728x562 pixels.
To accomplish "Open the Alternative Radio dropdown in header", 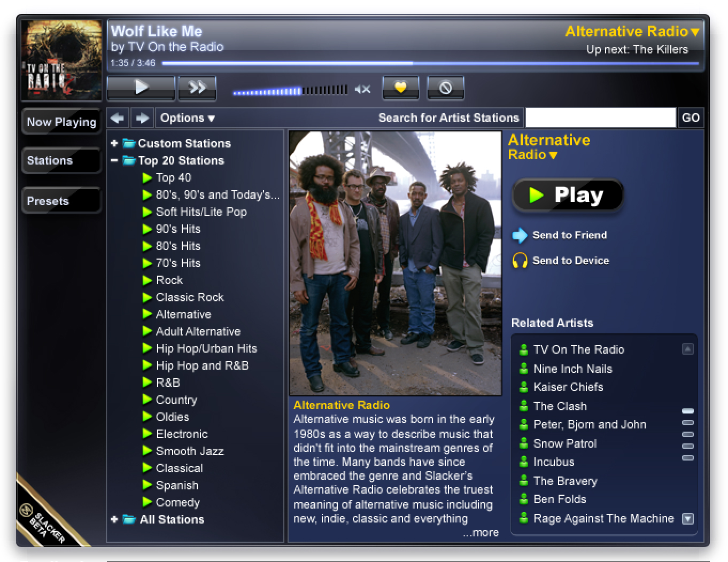I will click(632, 32).
